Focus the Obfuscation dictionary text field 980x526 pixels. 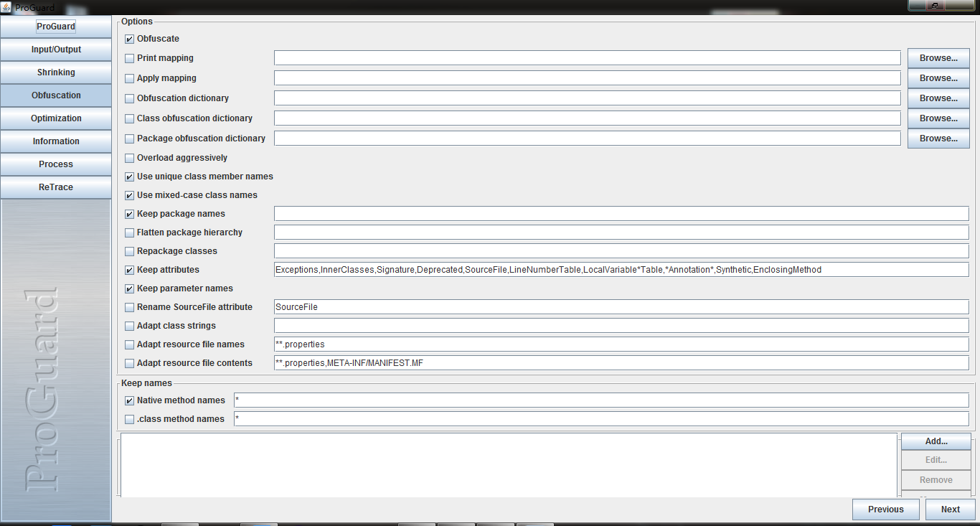tap(588, 98)
